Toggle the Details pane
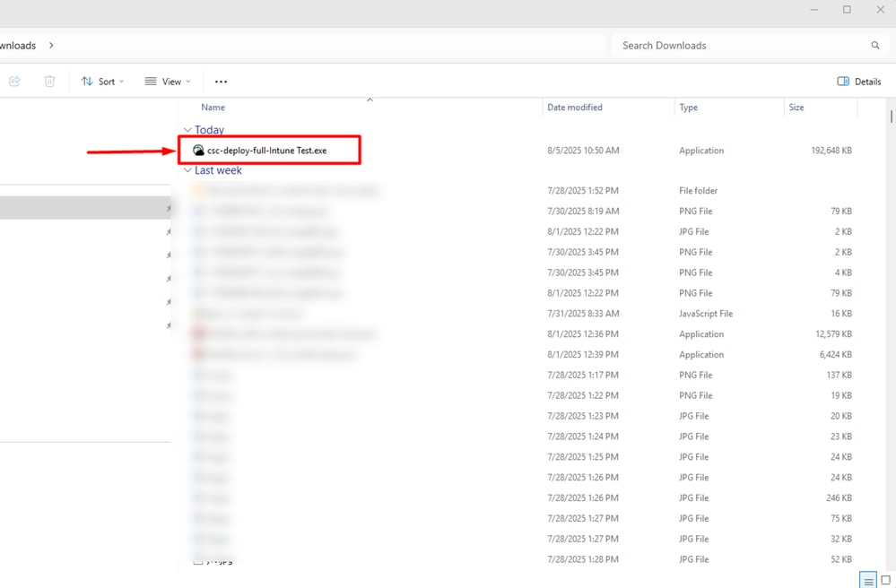Image resolution: width=896 pixels, height=588 pixels. point(859,82)
